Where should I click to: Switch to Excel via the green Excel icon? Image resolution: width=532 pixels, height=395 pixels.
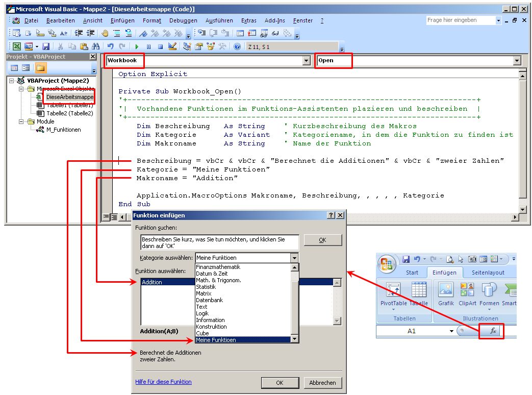click(x=17, y=46)
